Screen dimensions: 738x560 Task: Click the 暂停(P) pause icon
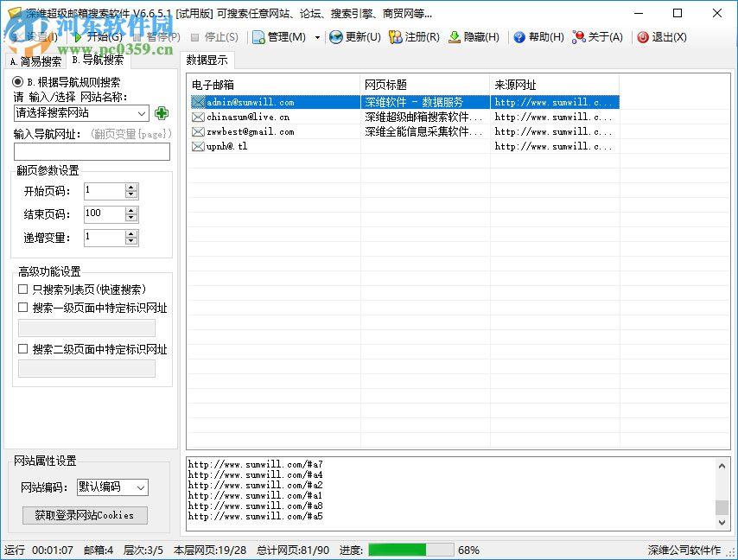click(138, 37)
